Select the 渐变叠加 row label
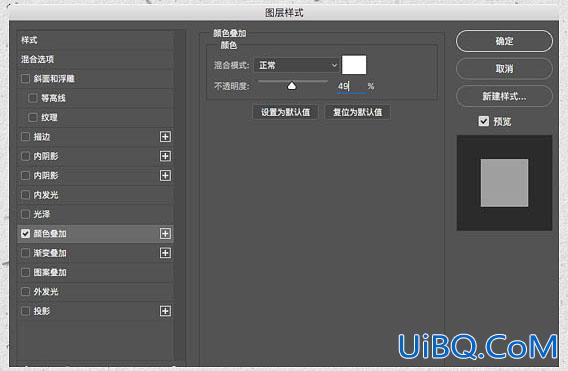Viewport: 568px width, 371px height. pos(50,253)
